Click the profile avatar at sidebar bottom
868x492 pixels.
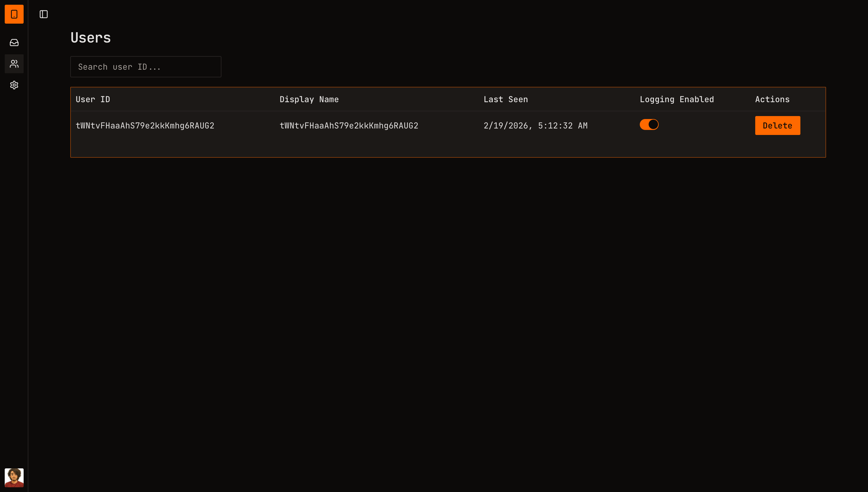(14, 478)
